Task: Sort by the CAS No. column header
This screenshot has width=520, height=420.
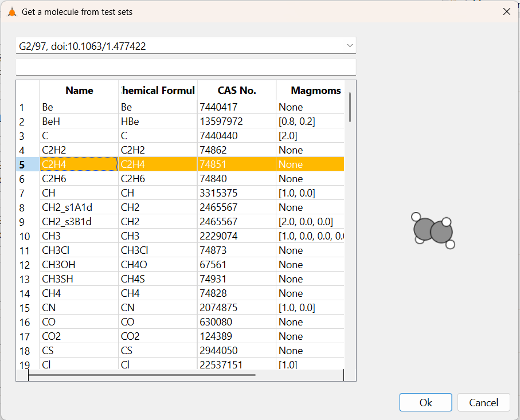Action: 237,90
